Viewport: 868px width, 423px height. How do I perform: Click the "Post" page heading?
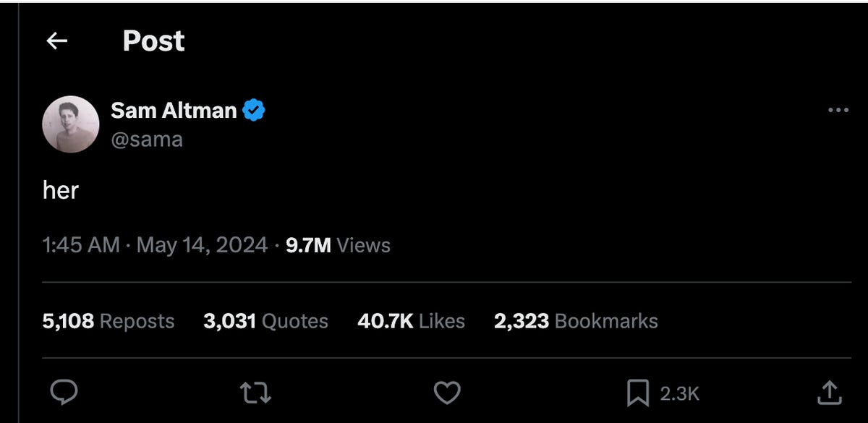[x=153, y=41]
